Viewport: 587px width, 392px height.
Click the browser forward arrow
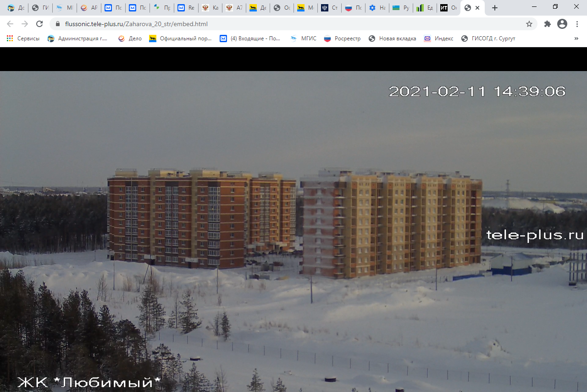pyautogui.click(x=25, y=24)
